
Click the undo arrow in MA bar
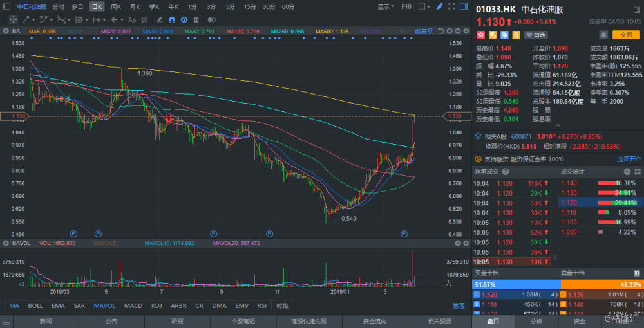(441, 31)
